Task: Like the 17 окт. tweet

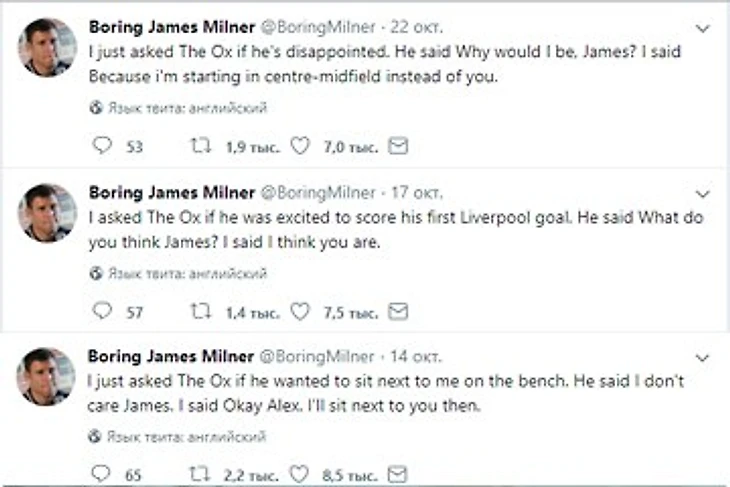Action: pyautogui.click(x=297, y=312)
